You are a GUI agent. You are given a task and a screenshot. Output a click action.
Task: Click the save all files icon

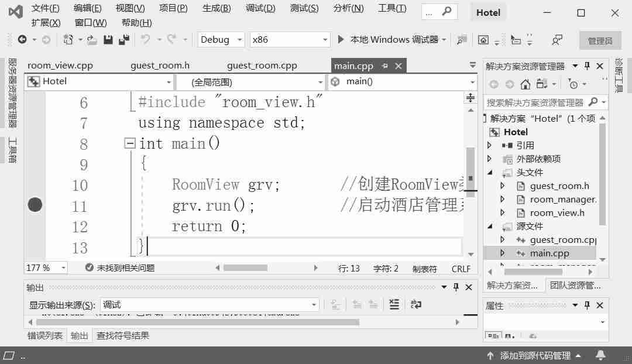point(123,40)
